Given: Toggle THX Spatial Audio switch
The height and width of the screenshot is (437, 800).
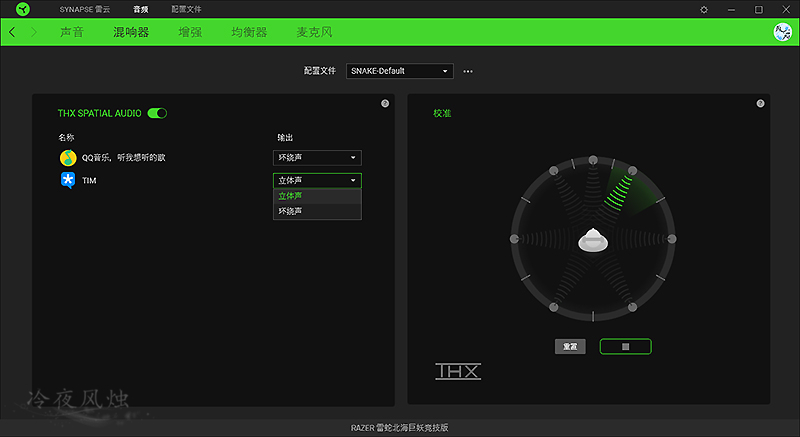Looking at the screenshot, I should [x=157, y=113].
